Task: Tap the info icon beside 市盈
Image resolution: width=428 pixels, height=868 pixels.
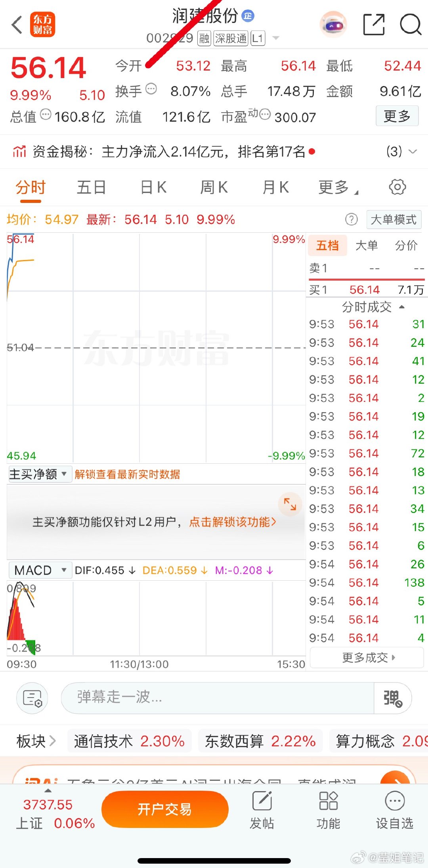Action: pos(265,114)
